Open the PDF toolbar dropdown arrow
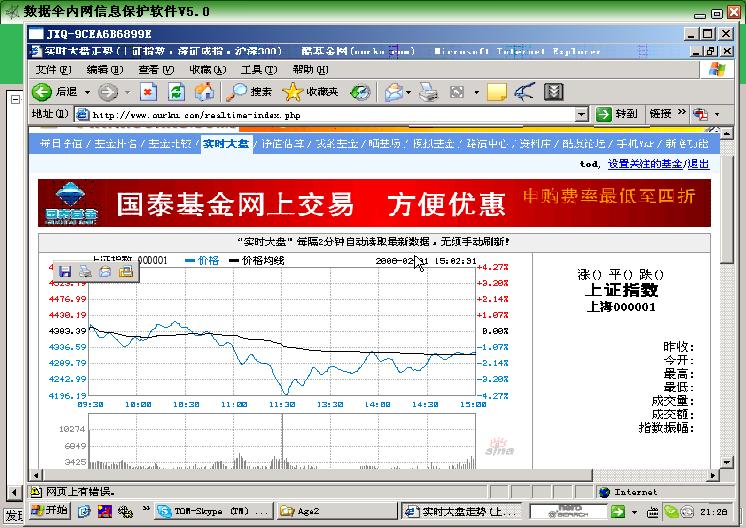746x528 pixels. pyautogui.click(x=717, y=115)
